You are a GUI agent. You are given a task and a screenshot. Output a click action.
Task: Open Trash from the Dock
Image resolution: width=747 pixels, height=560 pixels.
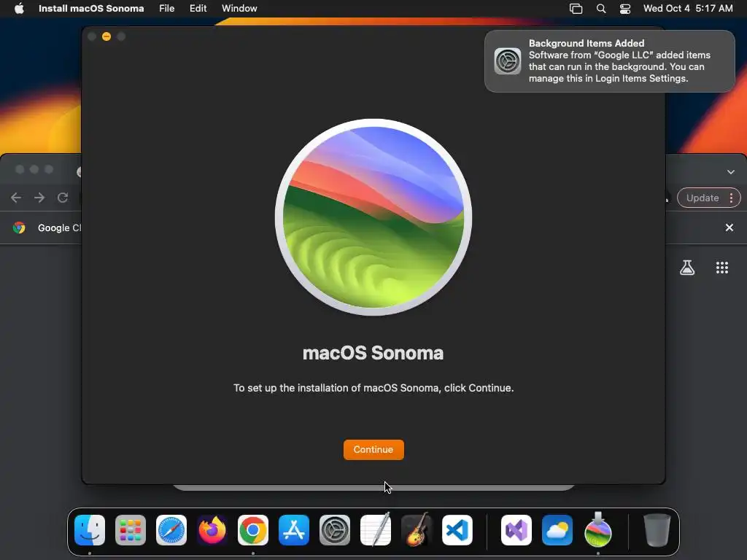pos(657,530)
